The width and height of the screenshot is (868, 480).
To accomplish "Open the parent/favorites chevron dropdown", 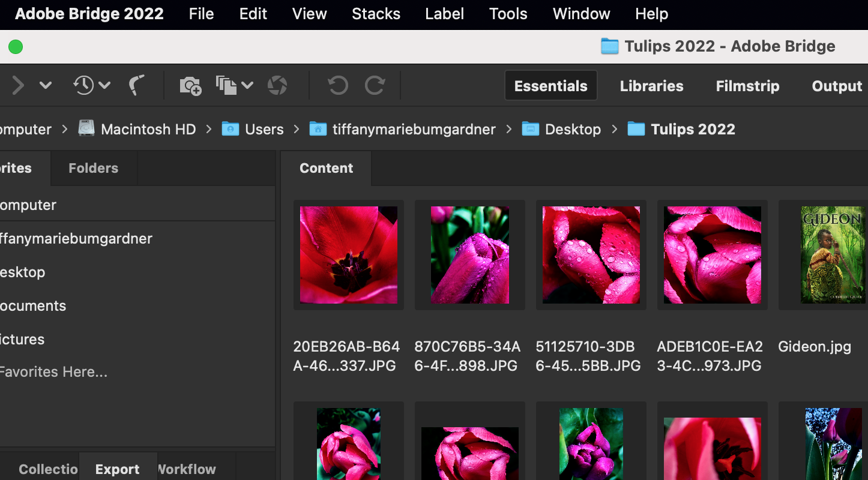I will click(x=45, y=86).
